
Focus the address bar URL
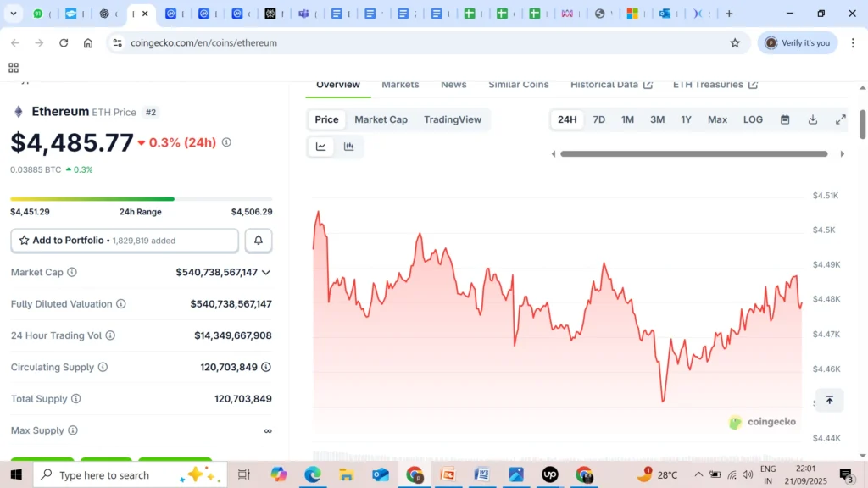(x=203, y=42)
